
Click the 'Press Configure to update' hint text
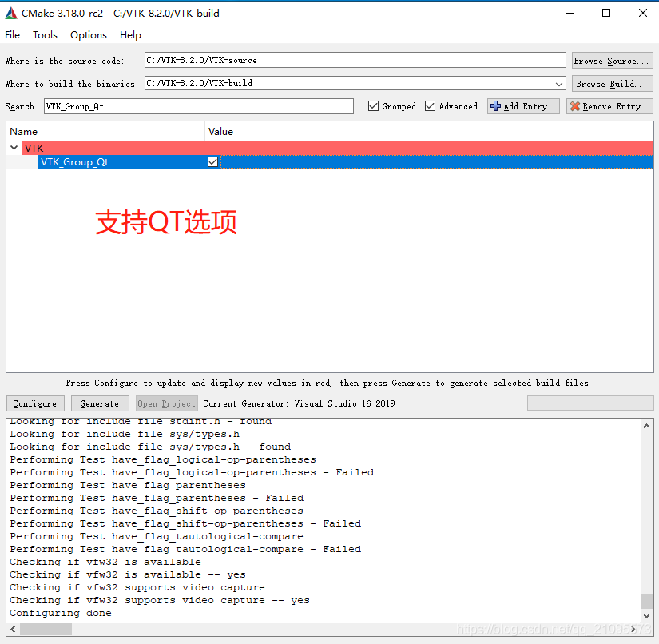coord(328,383)
